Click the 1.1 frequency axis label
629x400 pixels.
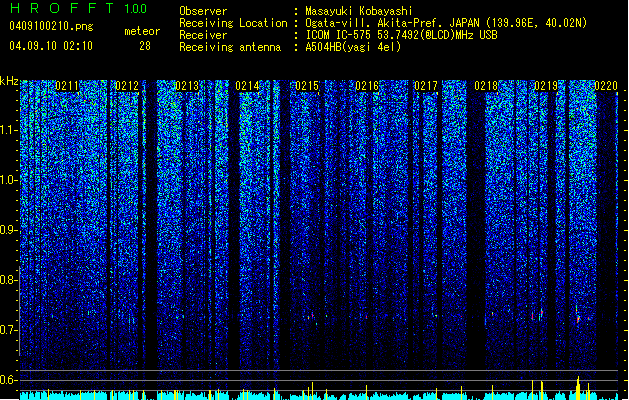[8, 130]
